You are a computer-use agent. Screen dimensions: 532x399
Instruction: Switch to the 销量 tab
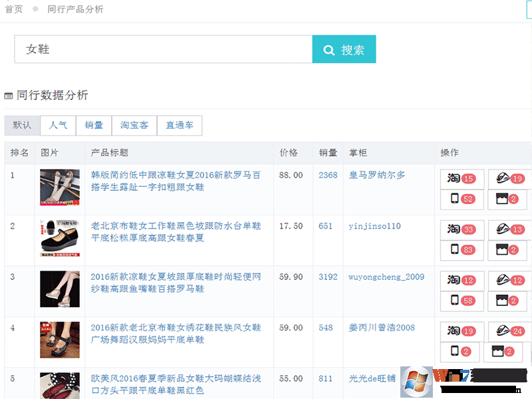94,125
